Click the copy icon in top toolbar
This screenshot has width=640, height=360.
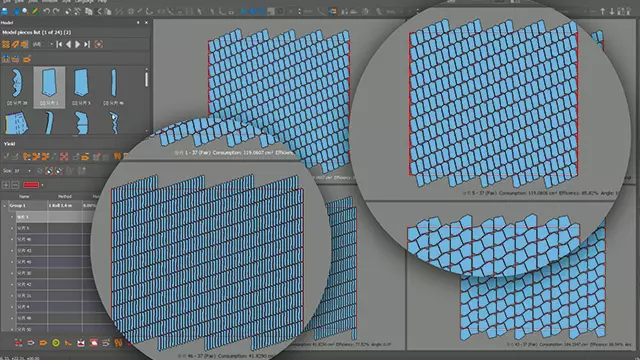(x=89, y=11)
